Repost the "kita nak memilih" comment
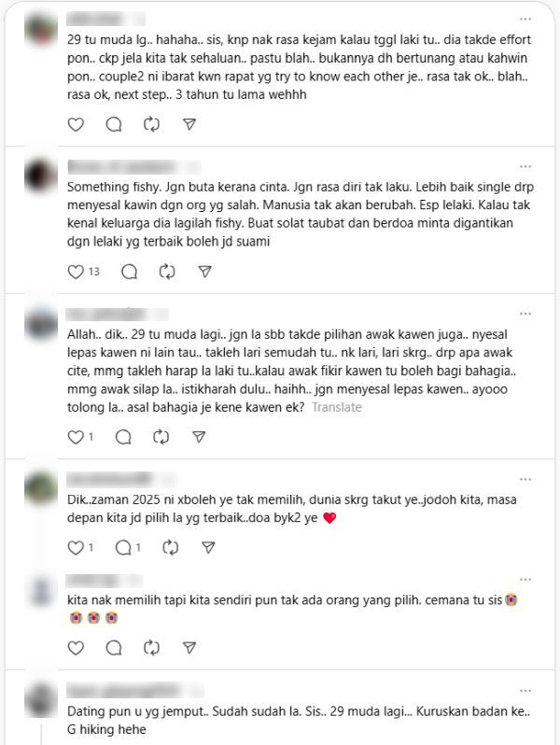Image resolution: width=560 pixels, height=745 pixels. [151, 648]
